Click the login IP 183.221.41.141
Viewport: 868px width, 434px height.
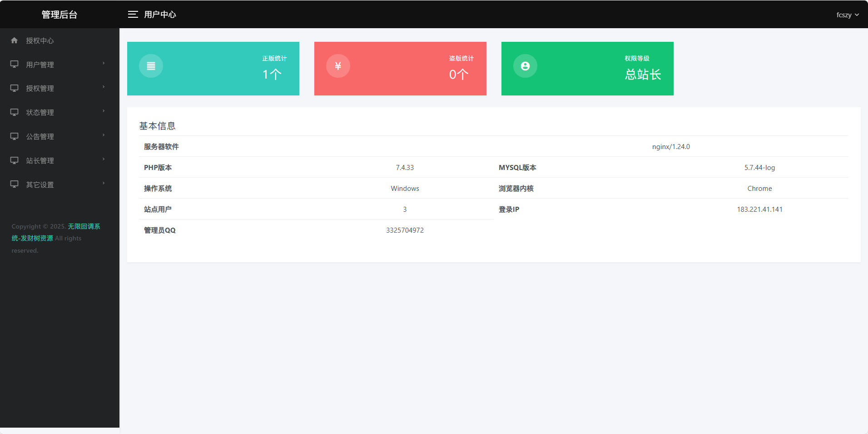pyautogui.click(x=759, y=210)
